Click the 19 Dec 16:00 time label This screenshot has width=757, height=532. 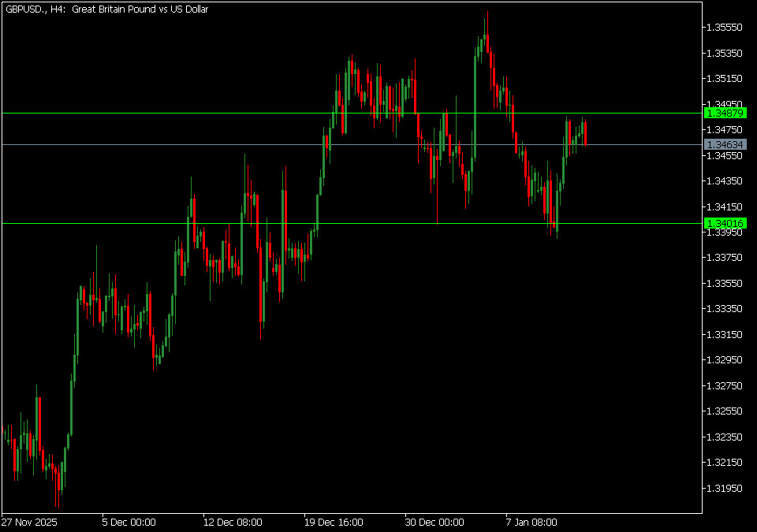point(334,522)
